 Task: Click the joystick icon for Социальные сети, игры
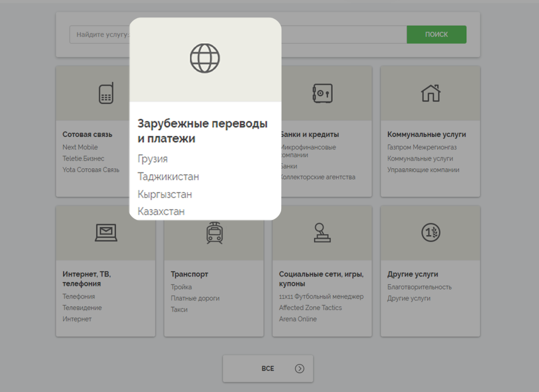pyautogui.click(x=323, y=233)
